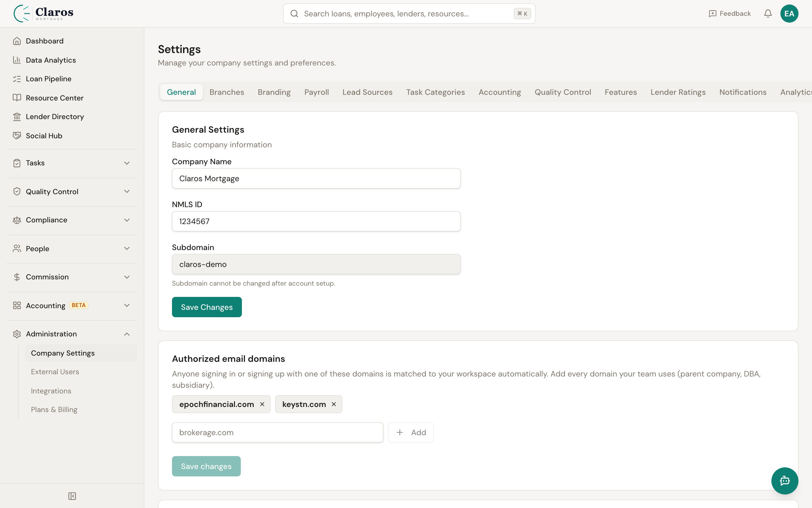Screen dimensions: 812x508
Task: Focus the NMLS ID field
Action: point(316,222)
